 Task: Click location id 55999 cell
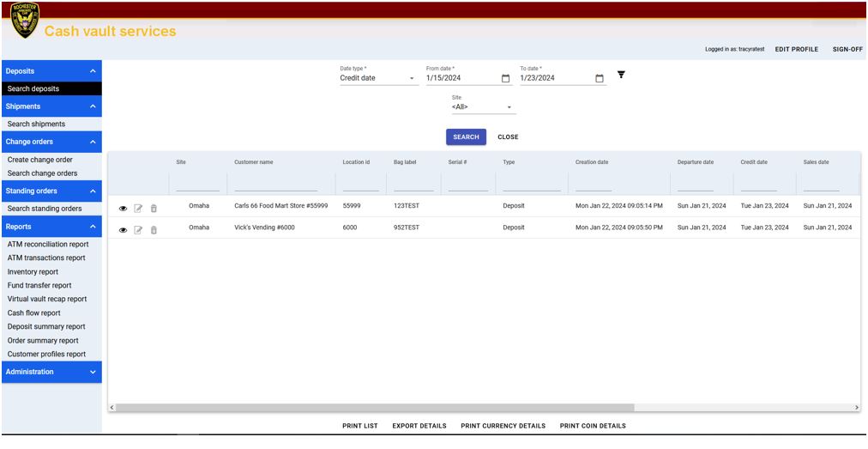[352, 206]
